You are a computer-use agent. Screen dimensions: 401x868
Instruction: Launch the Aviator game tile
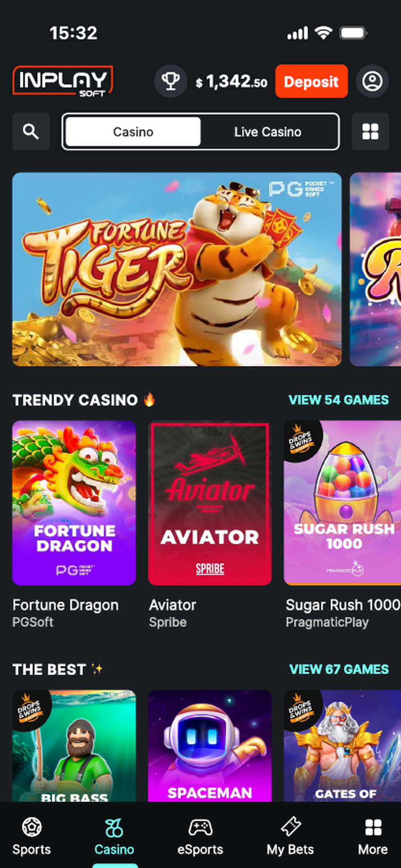[210, 503]
